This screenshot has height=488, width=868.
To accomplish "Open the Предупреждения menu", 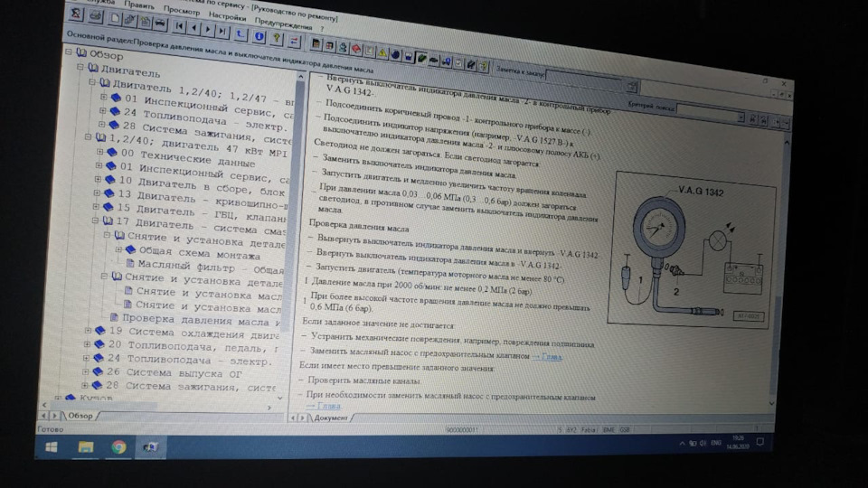I will pos(283,23).
